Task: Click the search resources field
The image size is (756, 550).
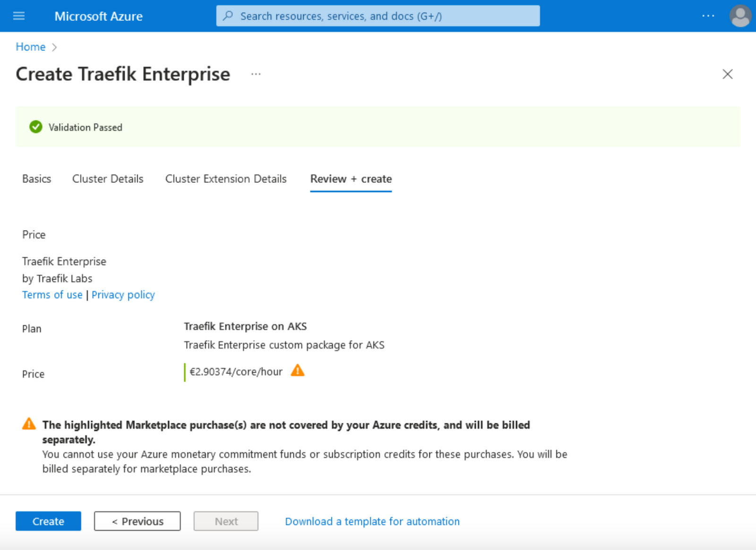Action: 378,16
